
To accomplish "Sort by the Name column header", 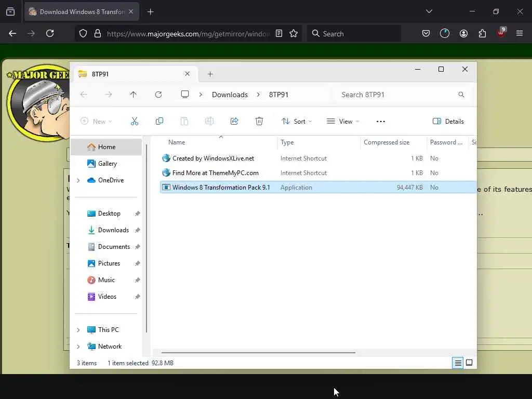I will coord(218,142).
